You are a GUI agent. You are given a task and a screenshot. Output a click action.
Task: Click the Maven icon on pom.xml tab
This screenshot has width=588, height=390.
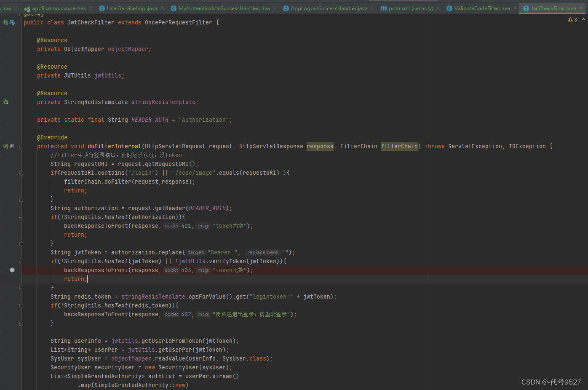(384, 8)
